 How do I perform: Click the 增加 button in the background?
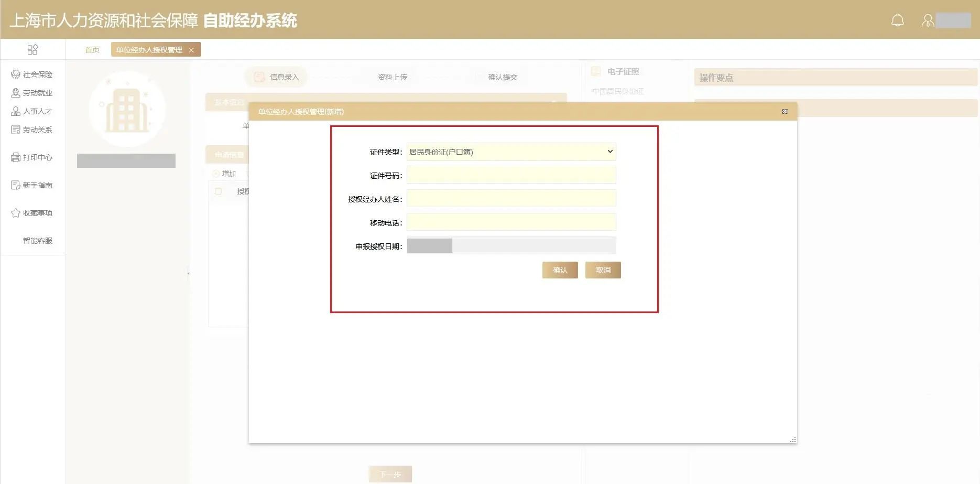coord(224,174)
